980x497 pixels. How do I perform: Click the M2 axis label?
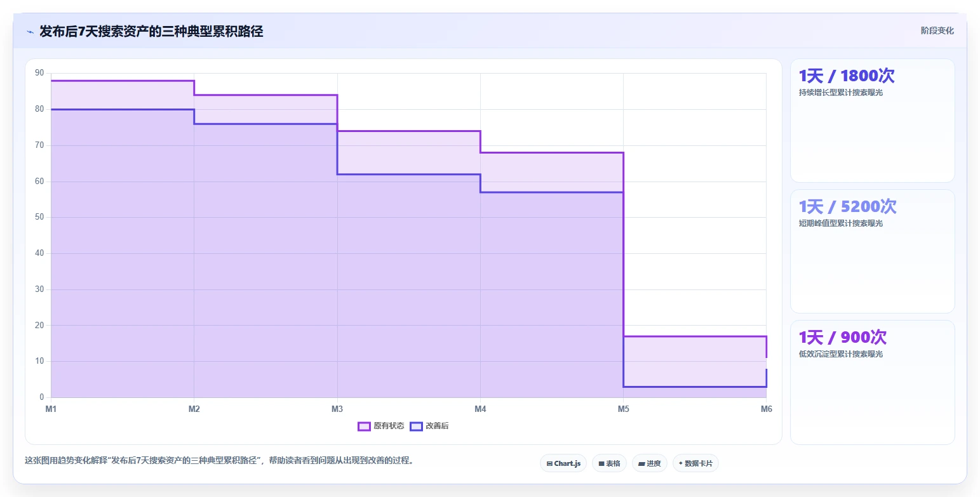point(194,409)
